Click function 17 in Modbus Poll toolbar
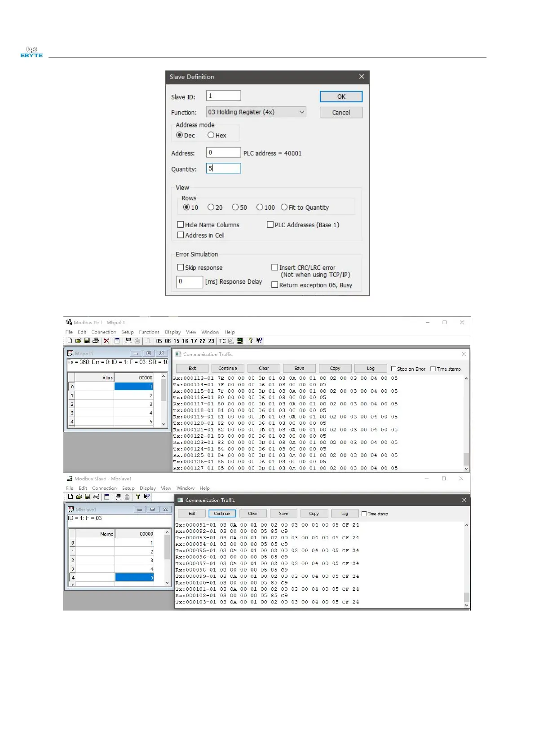This screenshot has height=756, width=535. (x=194, y=341)
